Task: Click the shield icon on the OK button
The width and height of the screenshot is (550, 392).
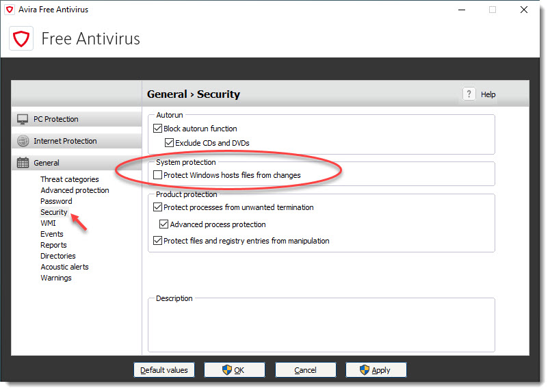Action: [227, 370]
